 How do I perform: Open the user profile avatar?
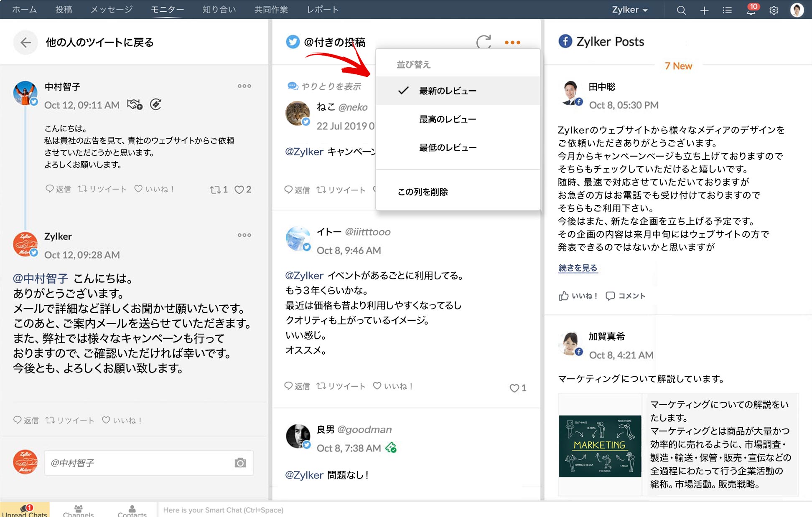point(797,10)
